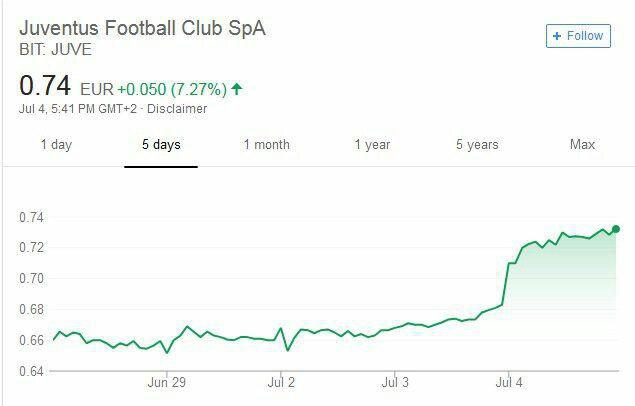Image resolution: width=635 pixels, height=406 pixels.
Task: Click the Jul 4 date marker on axis
Action: click(508, 381)
